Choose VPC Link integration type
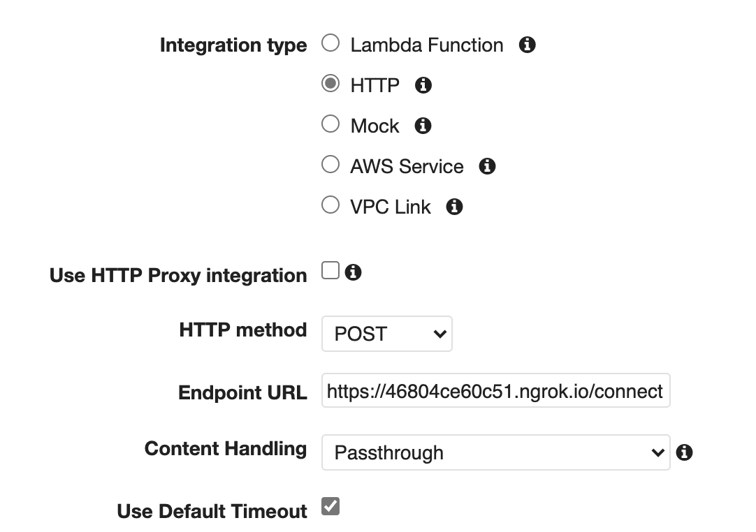This screenshot has height=532, width=756. pos(330,206)
